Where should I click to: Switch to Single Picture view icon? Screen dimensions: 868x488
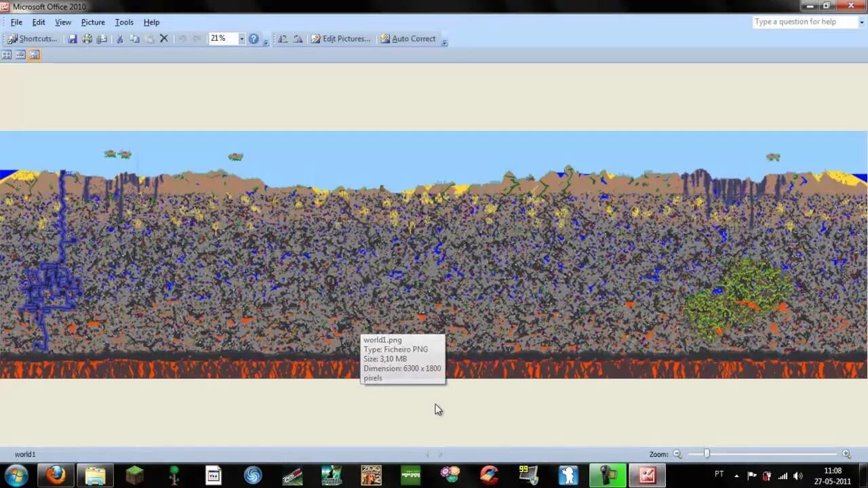35,55
